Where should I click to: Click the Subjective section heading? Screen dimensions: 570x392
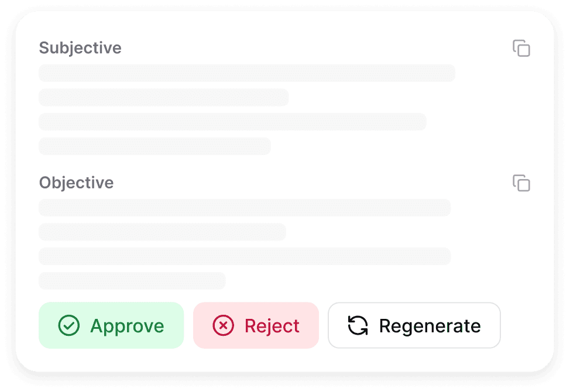click(x=80, y=48)
